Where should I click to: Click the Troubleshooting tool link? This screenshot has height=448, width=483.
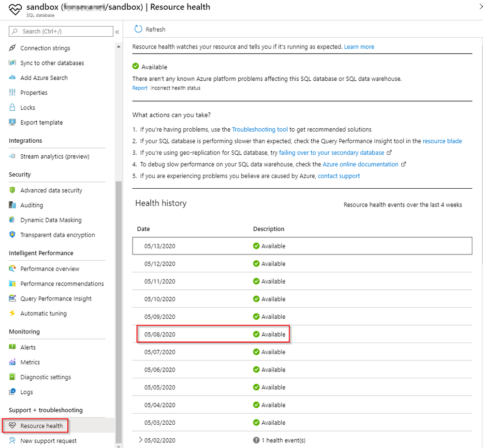(260, 130)
